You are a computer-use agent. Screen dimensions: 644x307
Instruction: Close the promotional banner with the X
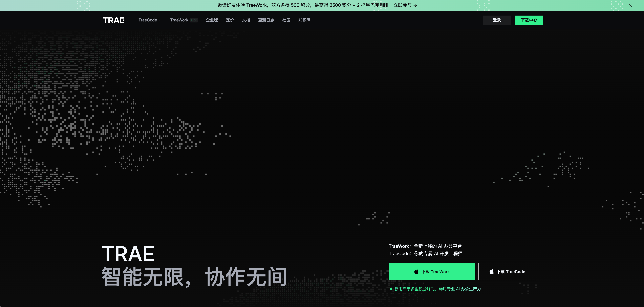tap(630, 5)
